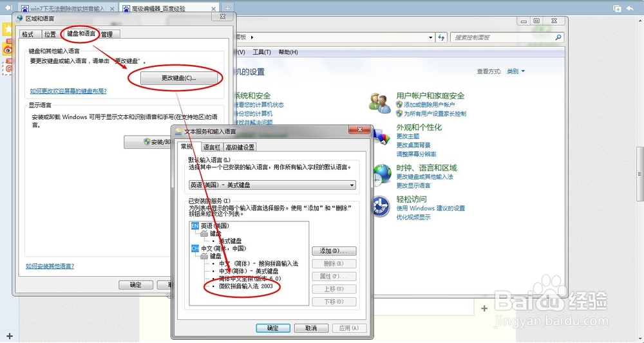The height and width of the screenshot is (343, 644).
Task: Click the globe and clock icon
Action: (x=383, y=174)
